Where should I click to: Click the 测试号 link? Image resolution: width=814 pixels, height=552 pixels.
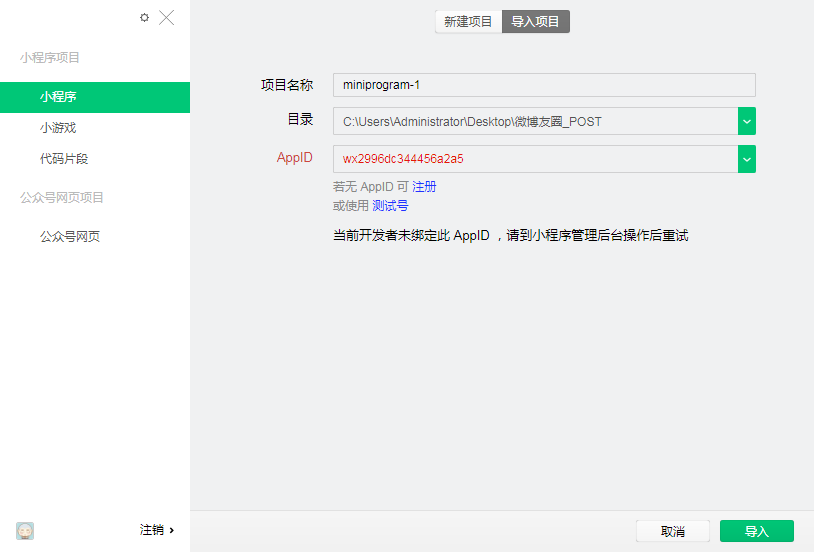(390, 206)
